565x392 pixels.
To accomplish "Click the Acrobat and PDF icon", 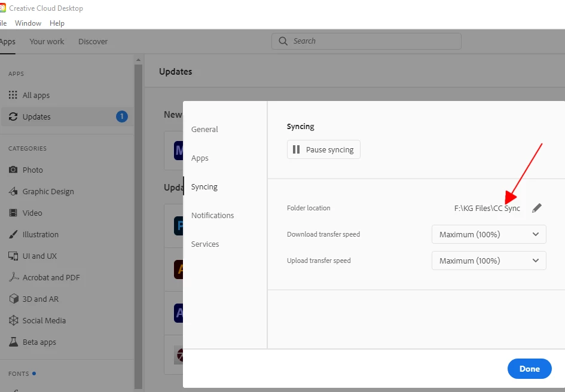I will 13,277.
